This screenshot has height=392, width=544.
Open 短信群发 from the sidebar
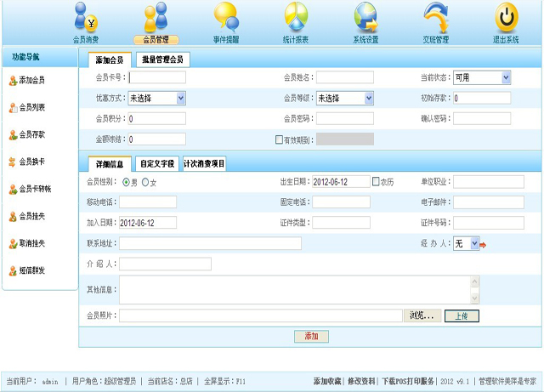coord(32,270)
